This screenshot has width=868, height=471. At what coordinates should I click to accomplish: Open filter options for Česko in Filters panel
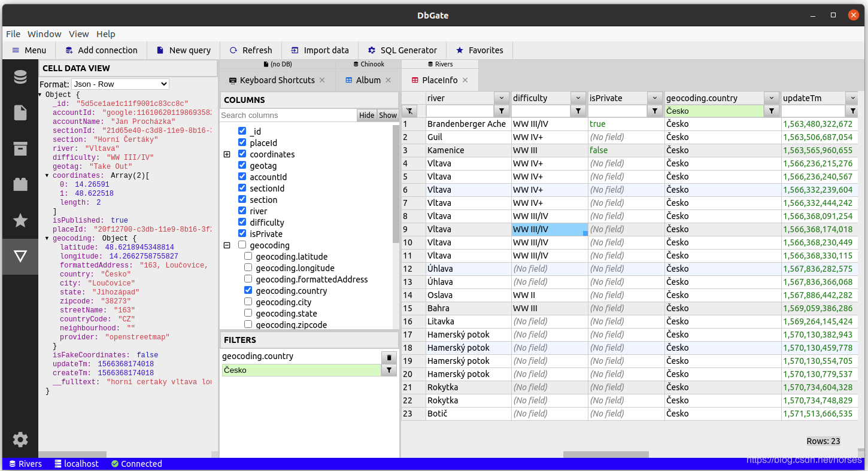click(389, 370)
